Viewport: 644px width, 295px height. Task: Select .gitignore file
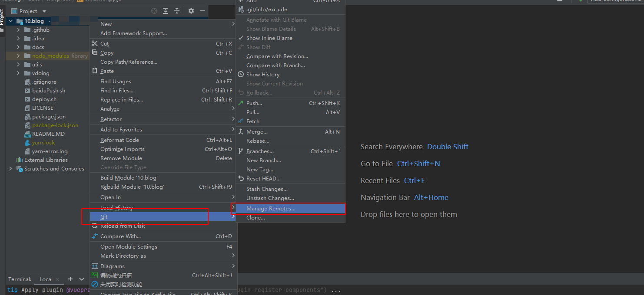pos(44,82)
